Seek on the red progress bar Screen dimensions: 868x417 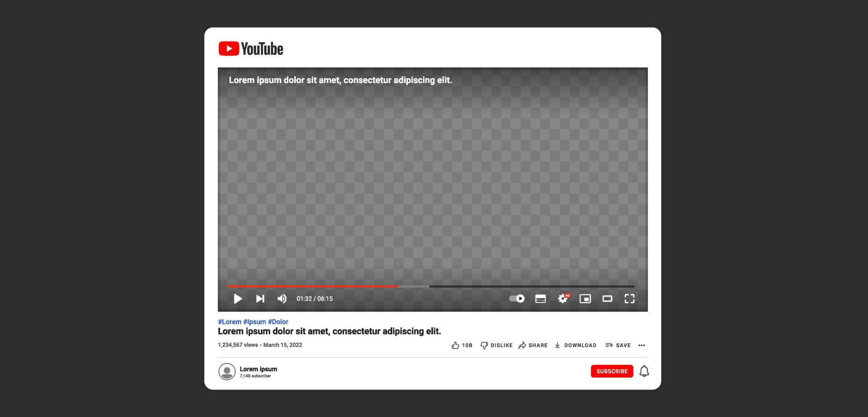click(312, 286)
